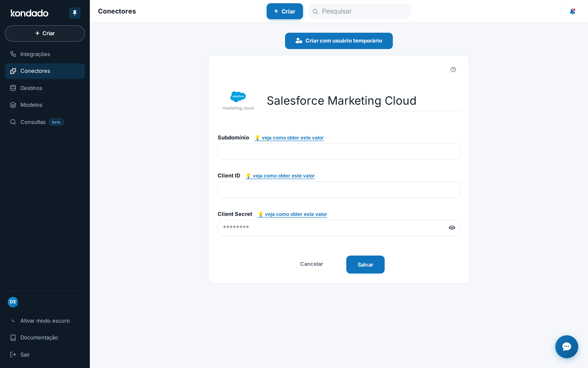Click the Conectores puzzle icon

13,71
